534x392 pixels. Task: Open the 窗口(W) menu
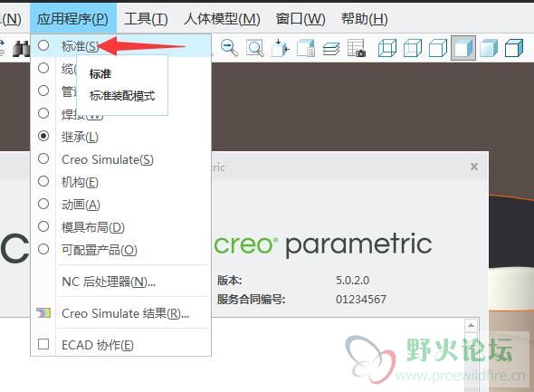pos(300,18)
